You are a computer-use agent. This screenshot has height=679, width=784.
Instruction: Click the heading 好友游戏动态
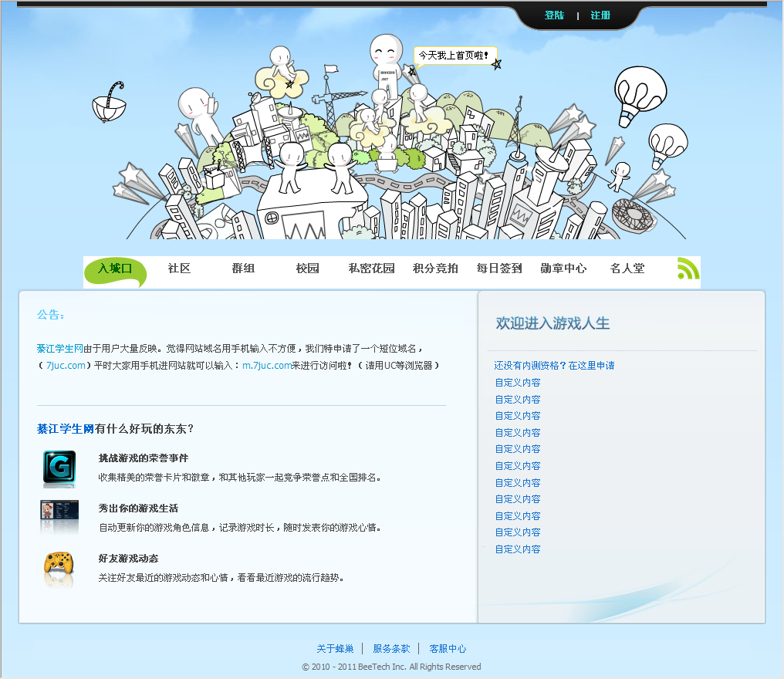(128, 558)
